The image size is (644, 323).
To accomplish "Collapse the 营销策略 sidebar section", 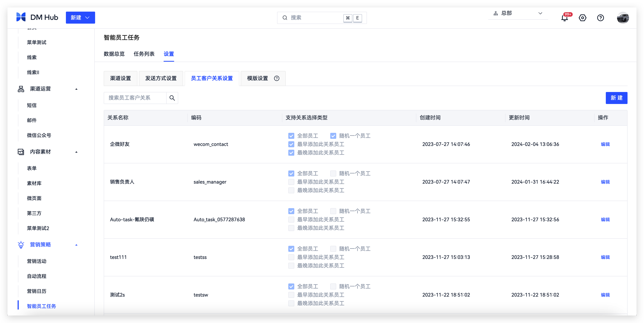I will (x=76, y=245).
